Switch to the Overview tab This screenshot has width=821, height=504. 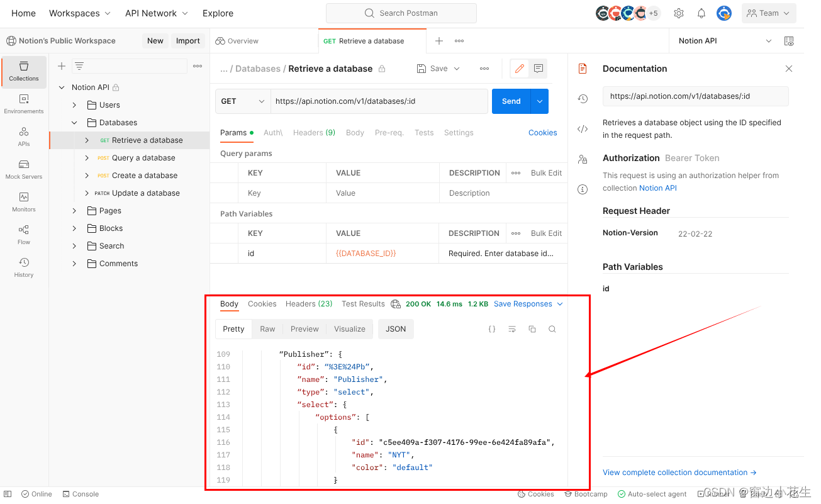pos(237,41)
